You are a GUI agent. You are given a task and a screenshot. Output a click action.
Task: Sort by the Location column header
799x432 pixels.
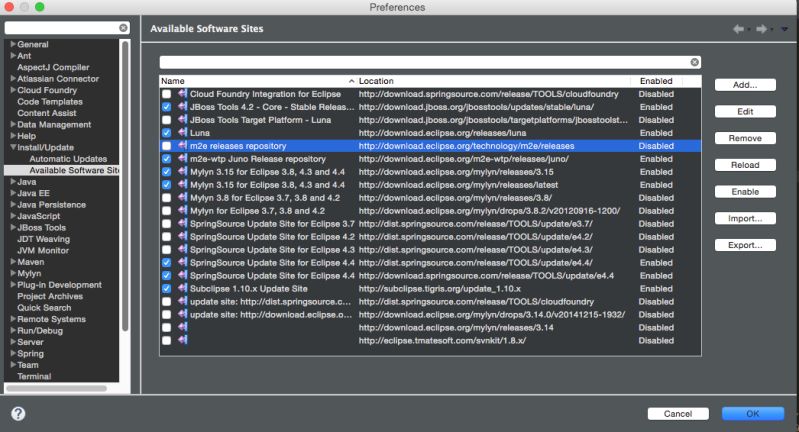[x=493, y=81]
